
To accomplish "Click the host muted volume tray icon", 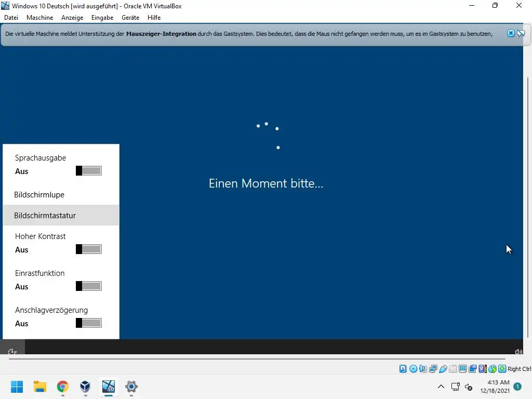I will click(x=469, y=387).
